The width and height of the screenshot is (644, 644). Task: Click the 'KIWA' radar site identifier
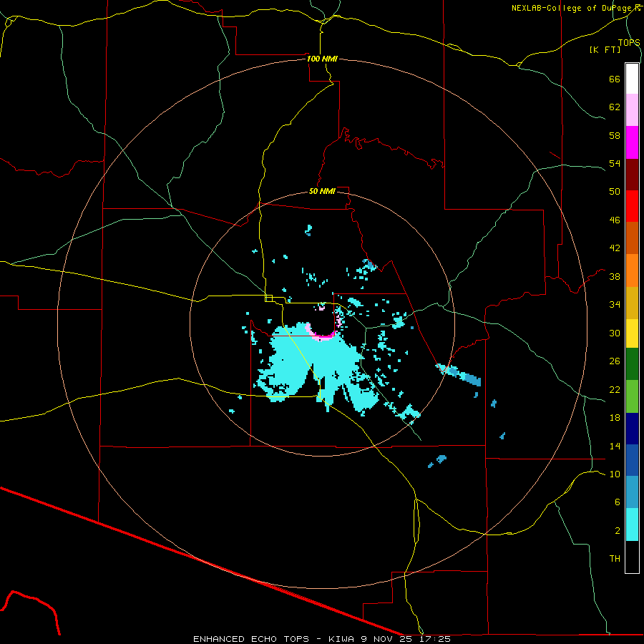click(x=343, y=639)
